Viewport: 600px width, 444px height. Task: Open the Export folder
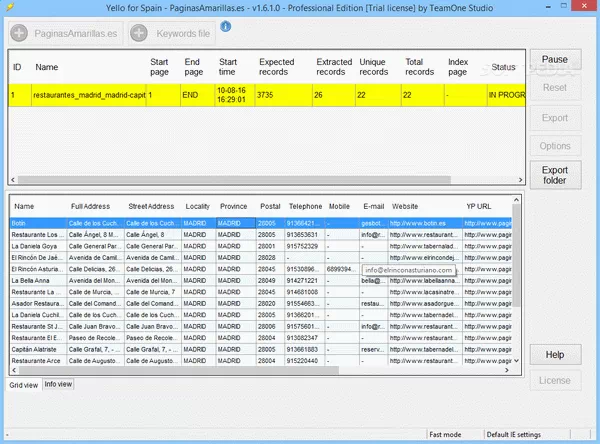tap(554, 176)
